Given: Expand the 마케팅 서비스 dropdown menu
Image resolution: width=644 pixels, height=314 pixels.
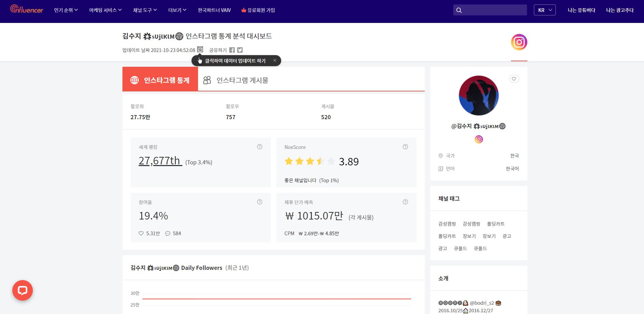Looking at the screenshot, I should [105, 10].
